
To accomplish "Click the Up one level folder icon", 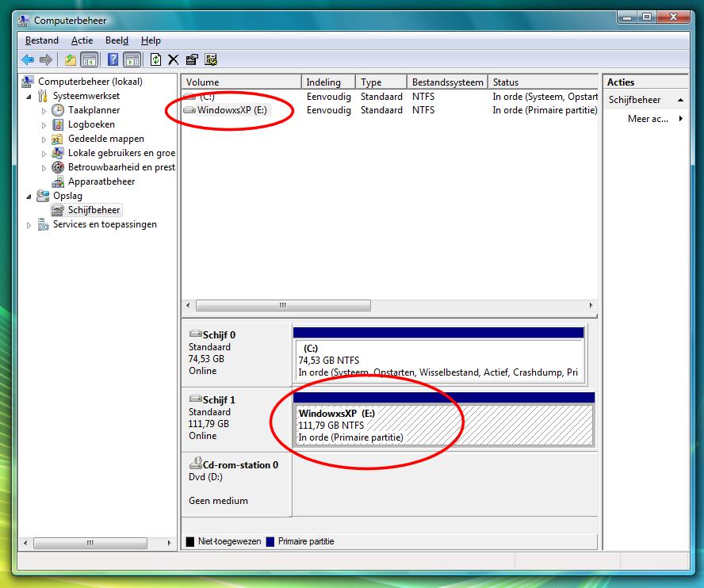I will [71, 59].
